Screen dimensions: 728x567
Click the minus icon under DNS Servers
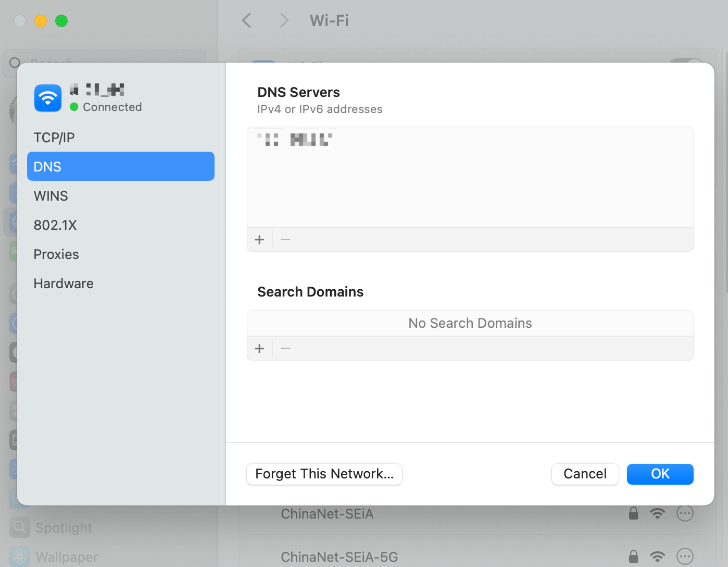click(285, 239)
